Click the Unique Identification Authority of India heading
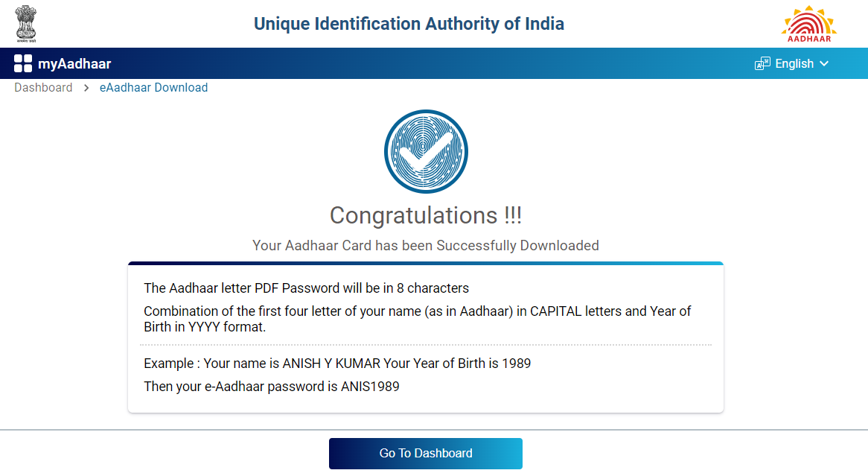 coord(409,23)
